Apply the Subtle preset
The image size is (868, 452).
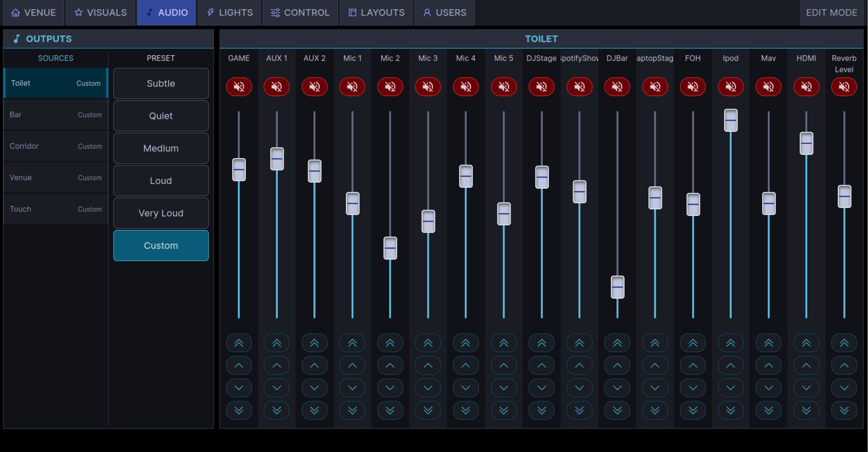(x=161, y=84)
